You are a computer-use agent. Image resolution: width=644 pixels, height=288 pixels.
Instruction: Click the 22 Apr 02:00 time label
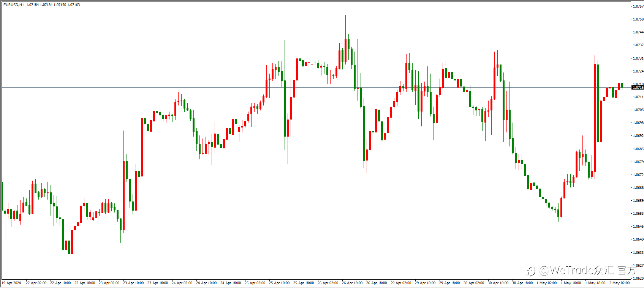click(36, 283)
